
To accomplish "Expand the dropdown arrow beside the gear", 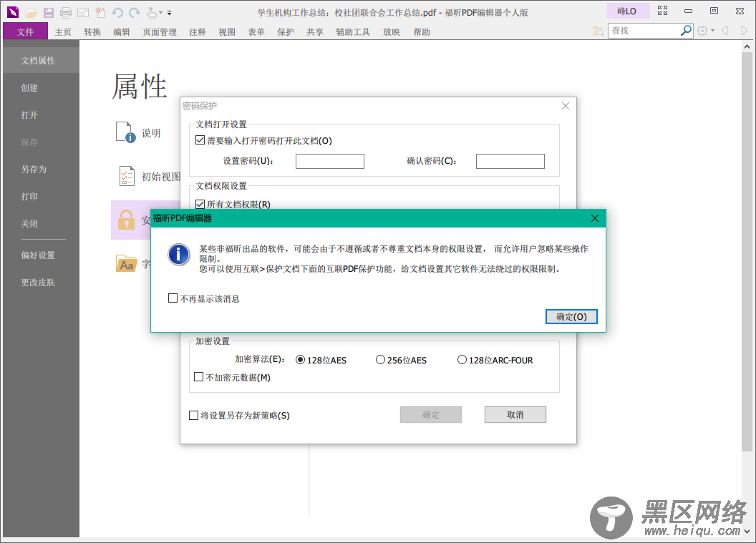I will [712, 30].
